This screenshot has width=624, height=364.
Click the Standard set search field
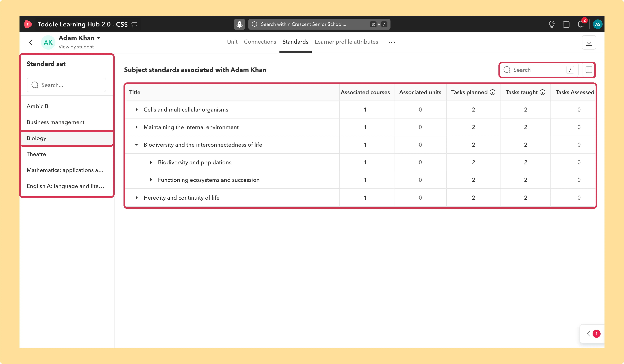point(66,85)
